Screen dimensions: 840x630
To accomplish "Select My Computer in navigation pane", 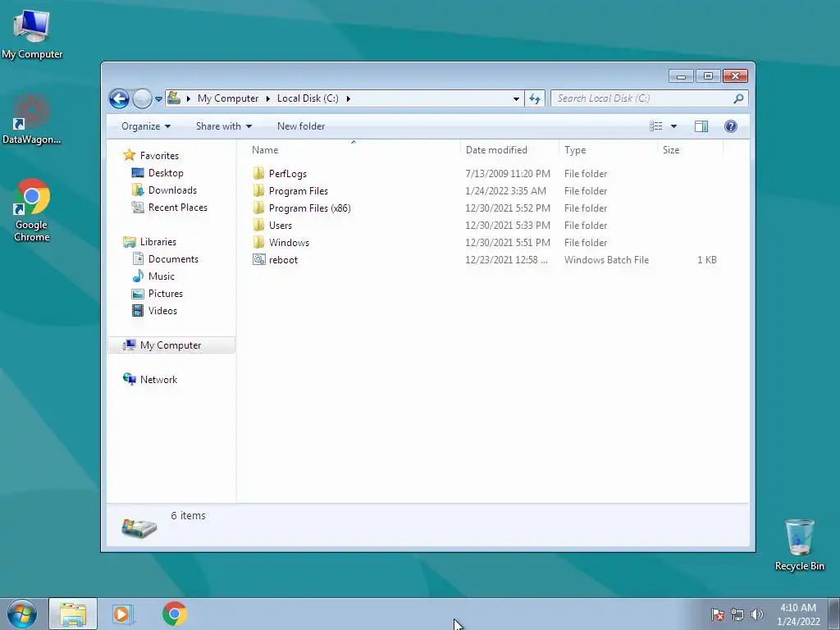I will coord(171,345).
